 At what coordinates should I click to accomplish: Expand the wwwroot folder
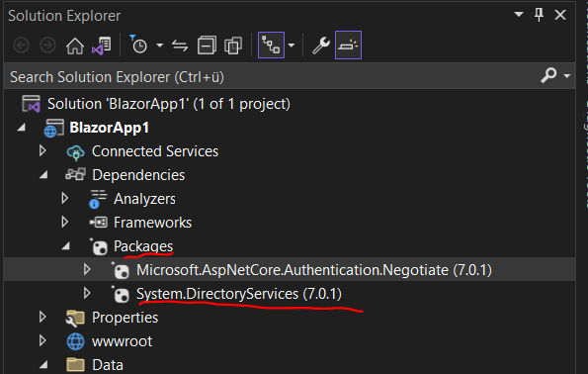pos(42,340)
